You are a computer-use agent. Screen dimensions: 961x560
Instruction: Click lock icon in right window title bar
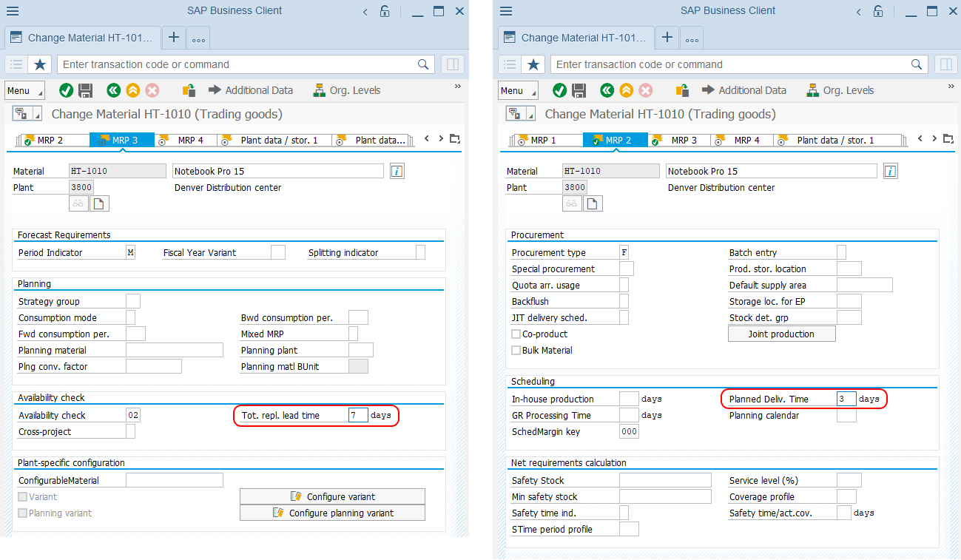pyautogui.click(x=878, y=11)
